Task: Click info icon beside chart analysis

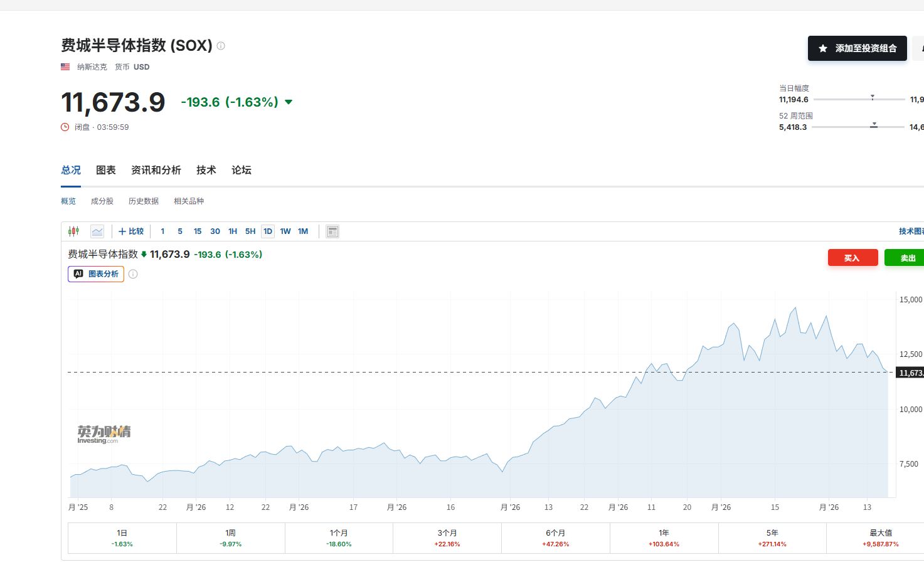Action: point(133,274)
